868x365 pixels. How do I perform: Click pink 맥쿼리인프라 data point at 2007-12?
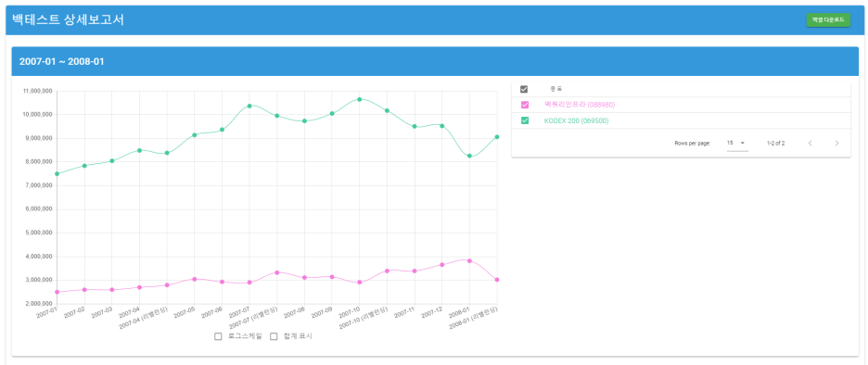[441, 265]
